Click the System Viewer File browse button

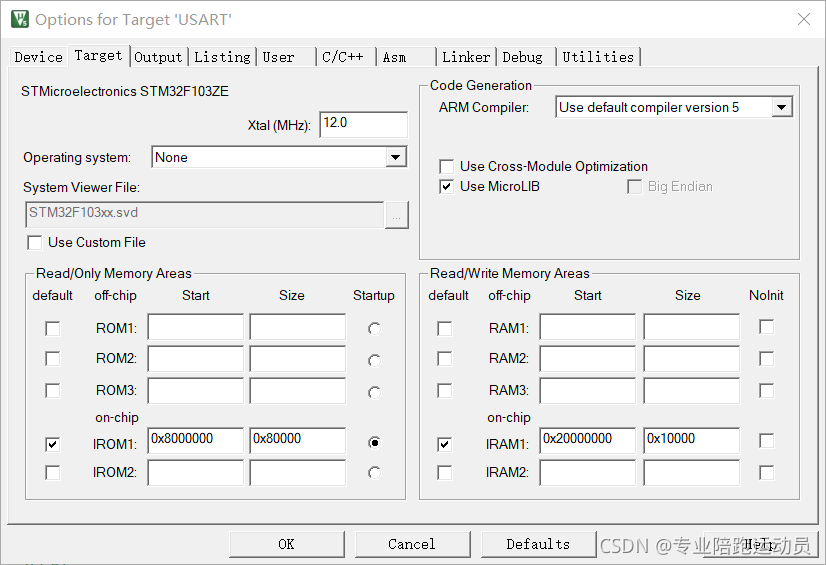coord(397,215)
